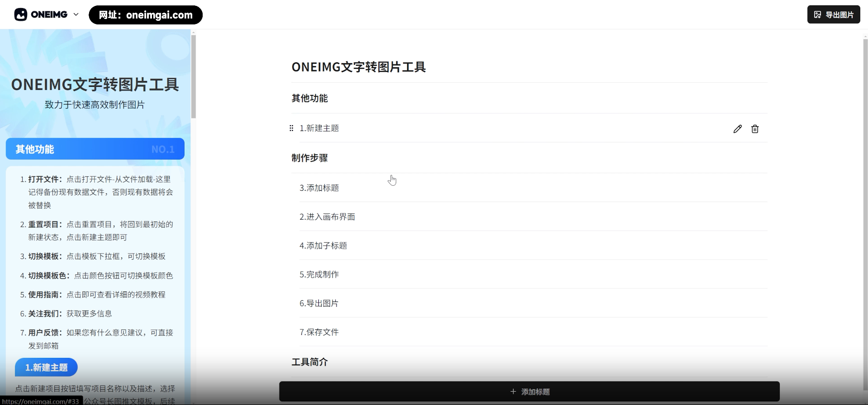Click the 打开文件 item in the preview list
868x405 pixels.
point(97,192)
